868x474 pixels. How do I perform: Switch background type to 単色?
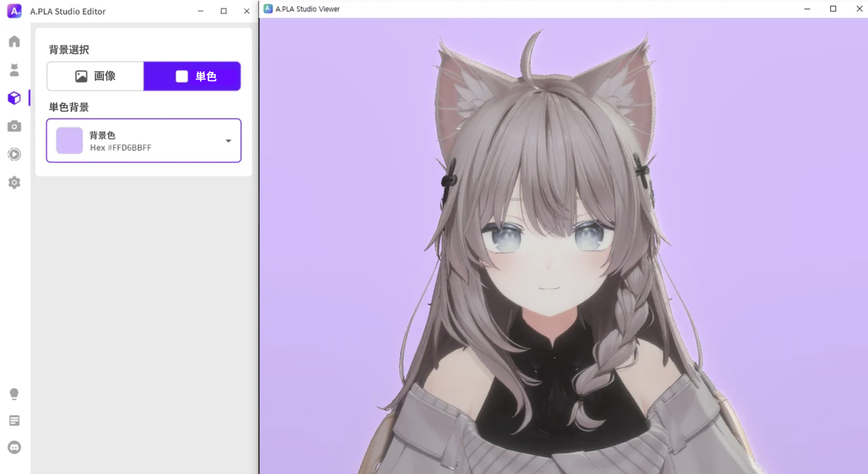pyautogui.click(x=192, y=76)
